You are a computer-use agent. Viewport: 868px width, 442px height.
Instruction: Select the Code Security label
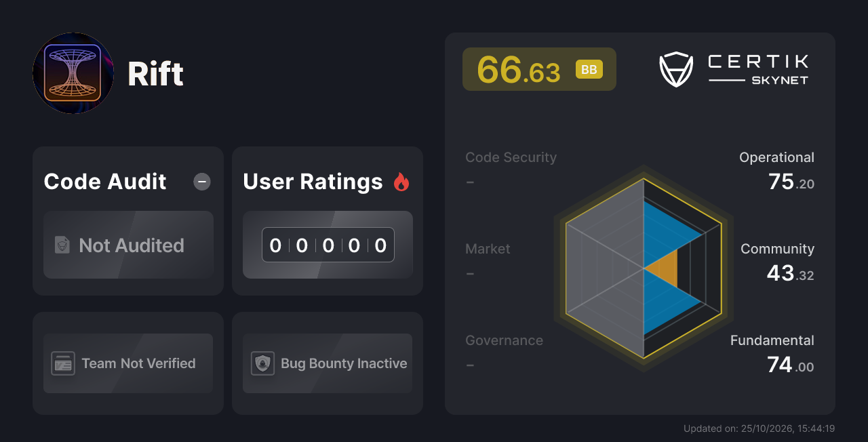point(511,157)
